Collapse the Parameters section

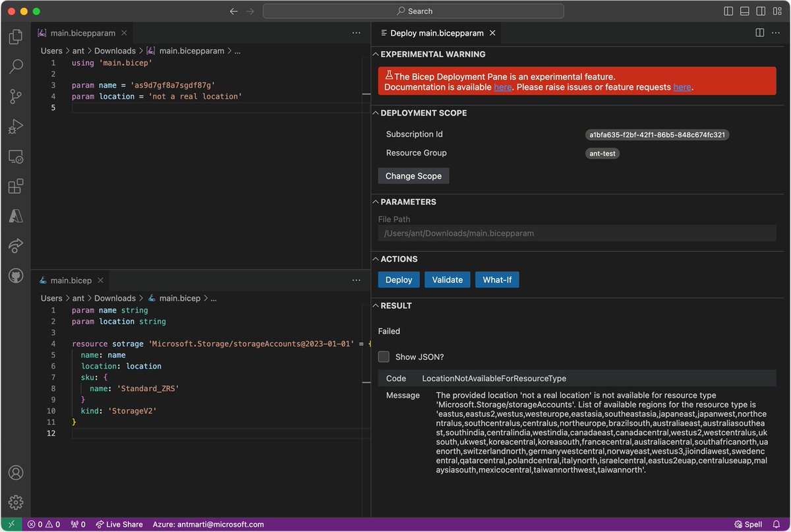[405, 202]
